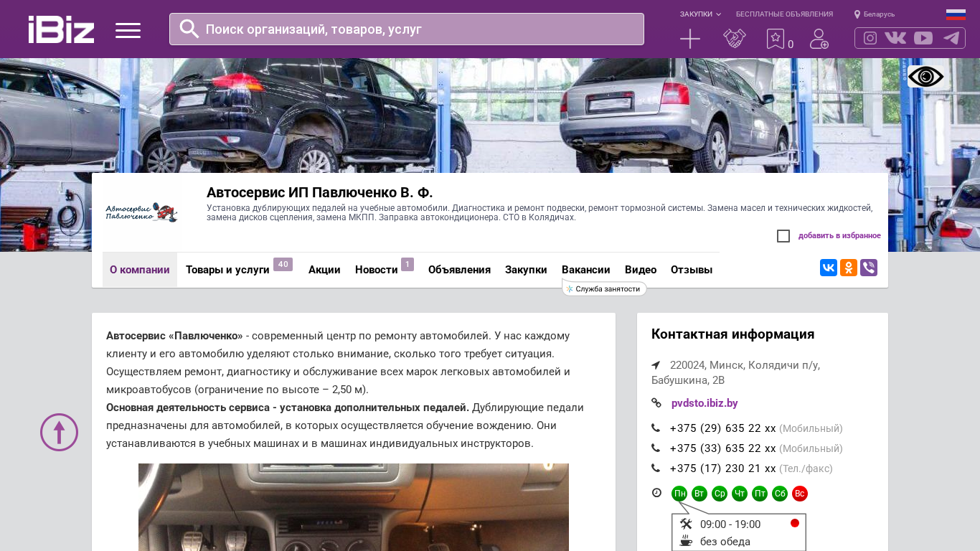Open the hamburger main menu
Screen dimensions: 980x551
pos(128,30)
